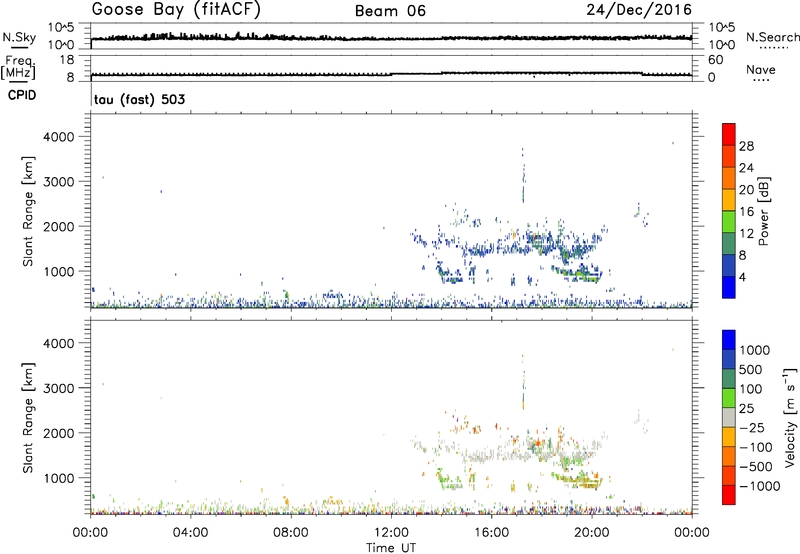Image resolution: width=800 pixels, height=554 pixels.
Task: Click the frequency trace line in second panel
Action: tap(391, 74)
